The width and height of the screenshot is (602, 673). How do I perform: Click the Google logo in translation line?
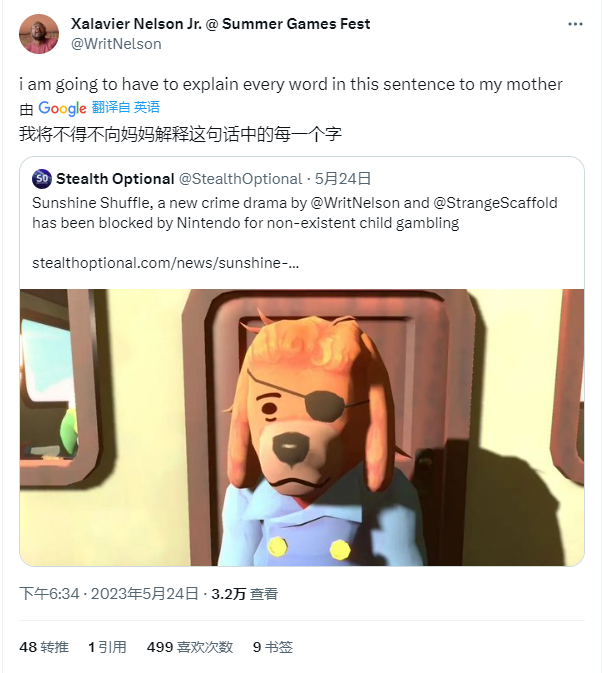click(x=62, y=108)
